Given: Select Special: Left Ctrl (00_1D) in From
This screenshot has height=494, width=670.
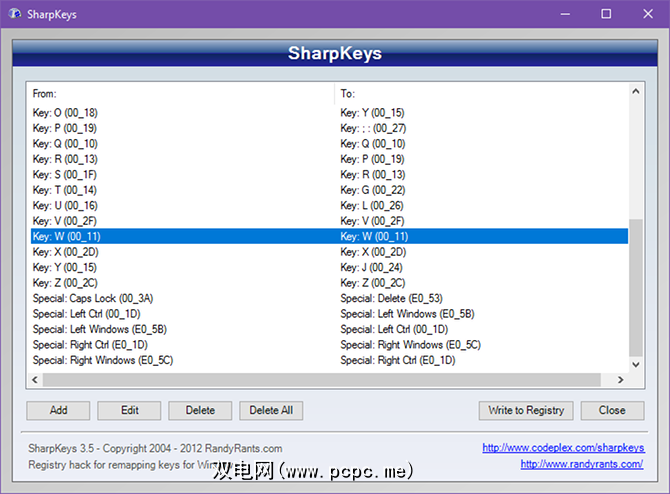Looking at the screenshot, I should tap(86, 314).
